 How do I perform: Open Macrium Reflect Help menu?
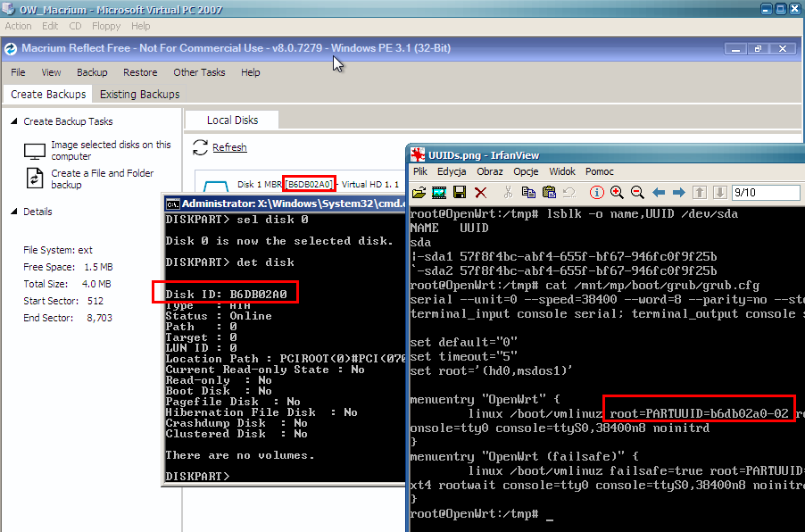click(251, 72)
